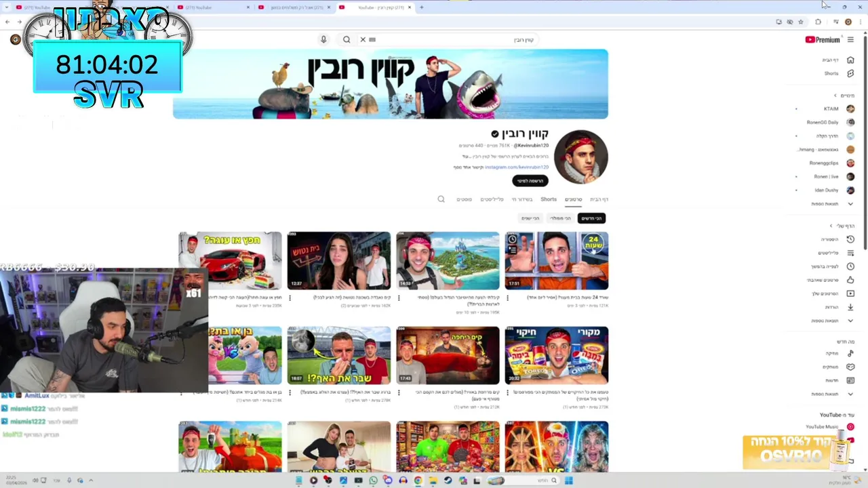Screen dimensions: 868x488
Task: Search within channel using the tab-row magnifier
Action: (x=441, y=199)
